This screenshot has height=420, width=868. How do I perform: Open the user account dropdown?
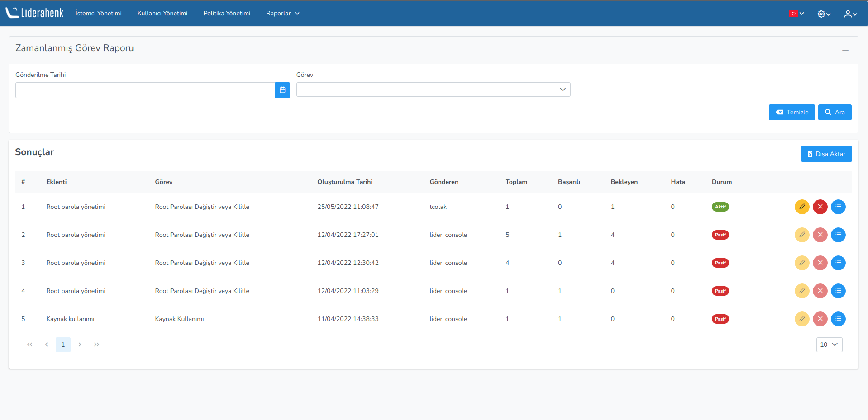(850, 14)
